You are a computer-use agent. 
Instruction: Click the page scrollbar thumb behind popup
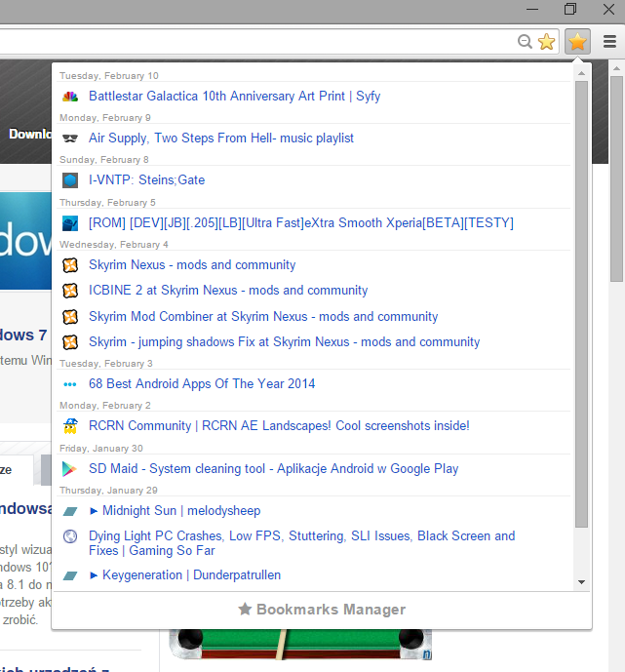[616, 179]
